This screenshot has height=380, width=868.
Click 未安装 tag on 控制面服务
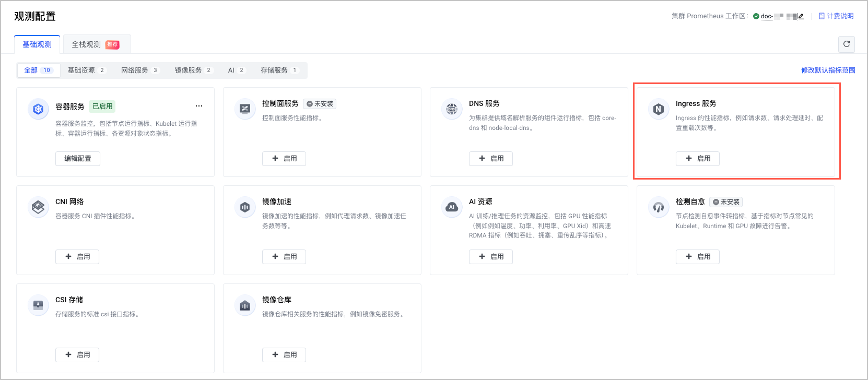click(x=320, y=104)
